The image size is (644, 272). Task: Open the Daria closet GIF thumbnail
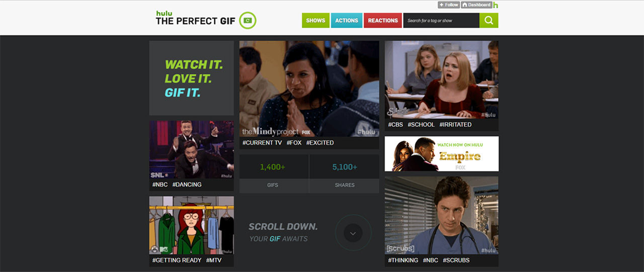click(192, 225)
